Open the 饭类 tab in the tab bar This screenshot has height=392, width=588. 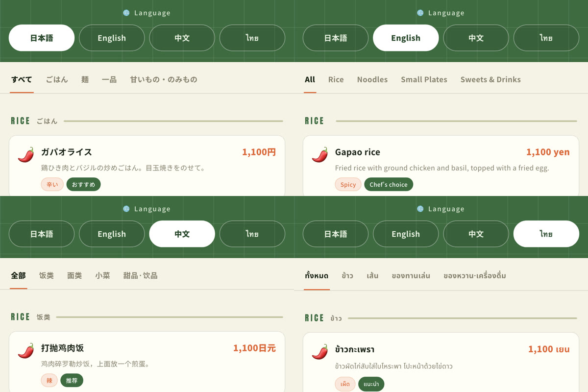point(47,275)
